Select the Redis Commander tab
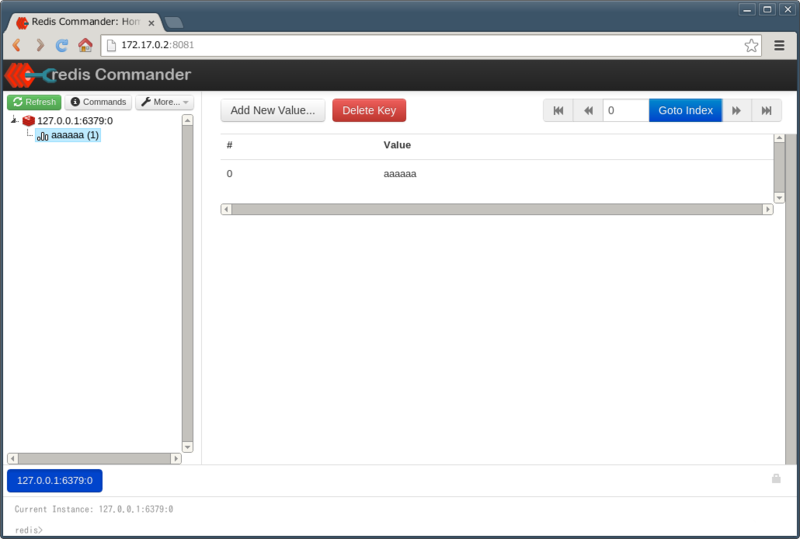The height and width of the screenshot is (539, 800). click(84, 22)
